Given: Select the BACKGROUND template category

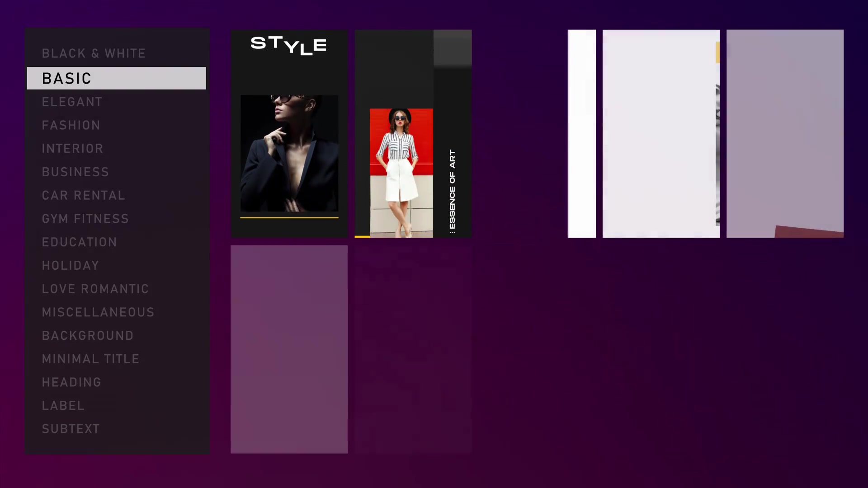Looking at the screenshot, I should tap(88, 335).
